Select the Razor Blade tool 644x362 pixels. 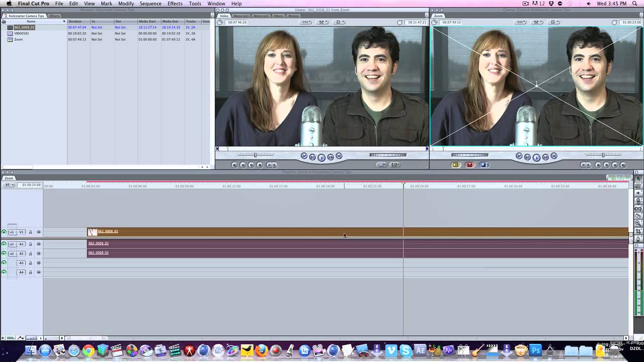click(x=638, y=216)
